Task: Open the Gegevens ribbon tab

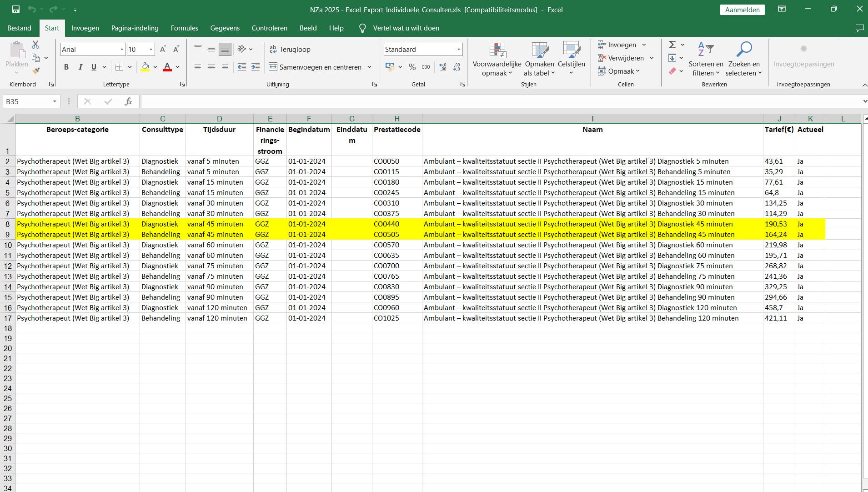Action: (225, 28)
